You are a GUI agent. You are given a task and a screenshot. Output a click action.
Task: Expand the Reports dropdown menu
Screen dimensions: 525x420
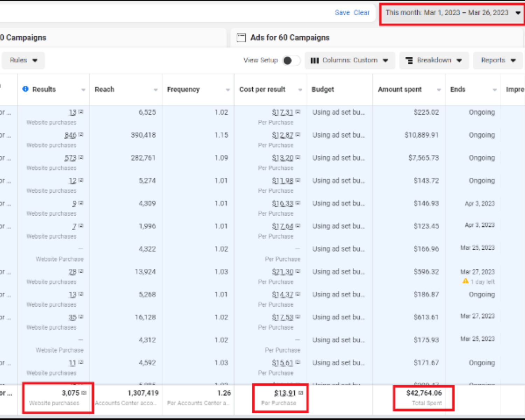tap(498, 61)
